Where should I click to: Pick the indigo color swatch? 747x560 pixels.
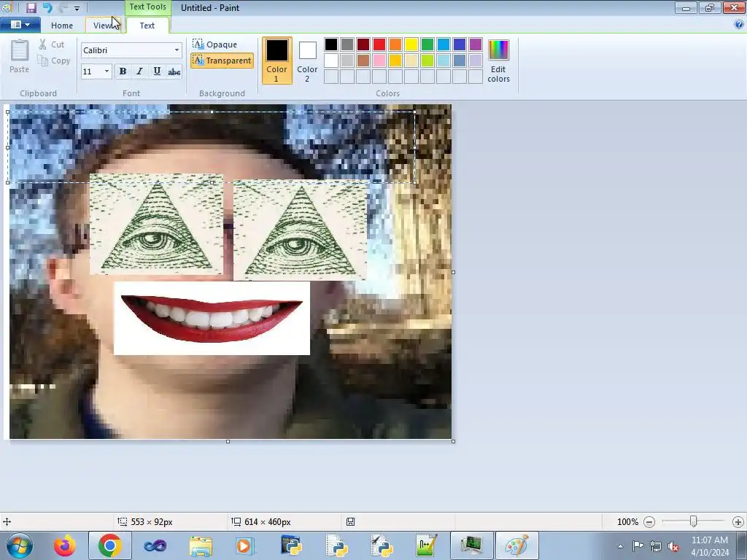tap(460, 44)
